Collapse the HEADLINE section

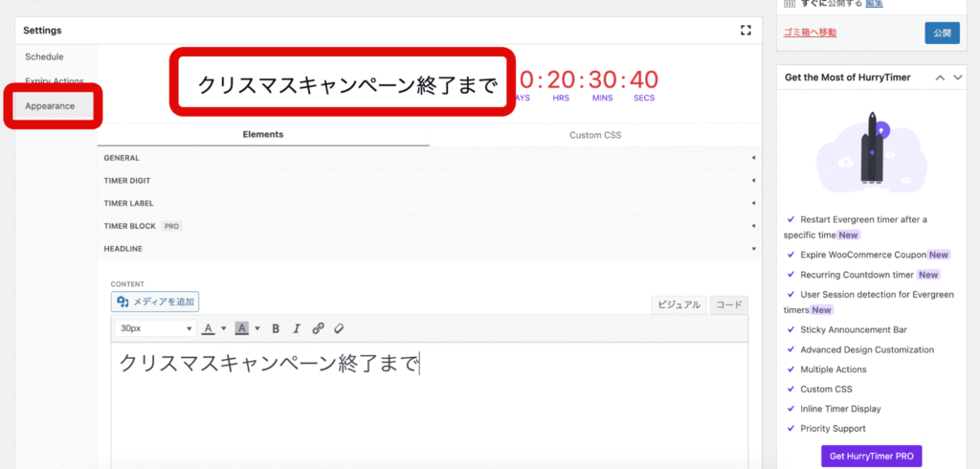[x=430, y=248]
